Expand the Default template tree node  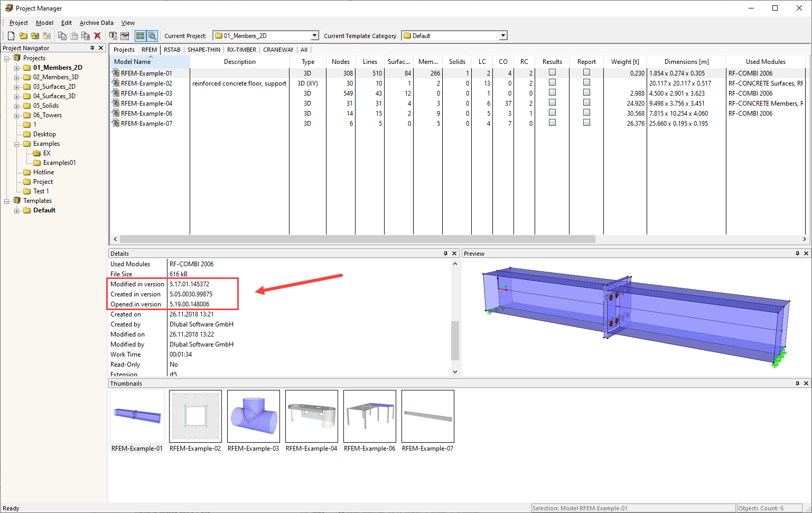pyautogui.click(x=17, y=210)
